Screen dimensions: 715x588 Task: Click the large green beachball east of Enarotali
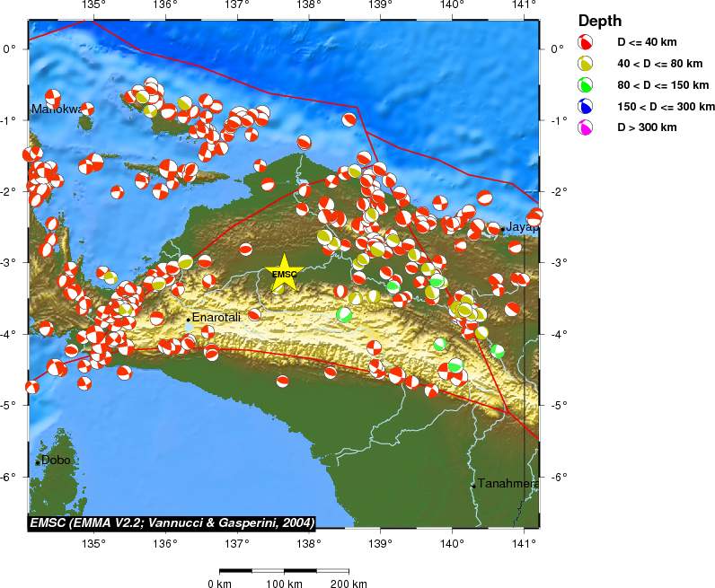(345, 314)
